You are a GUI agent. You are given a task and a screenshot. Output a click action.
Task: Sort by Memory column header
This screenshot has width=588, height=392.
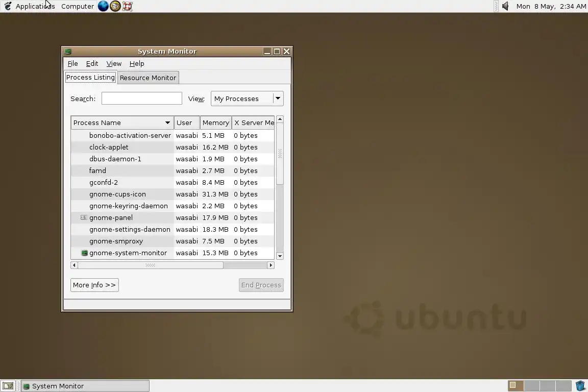(x=215, y=122)
